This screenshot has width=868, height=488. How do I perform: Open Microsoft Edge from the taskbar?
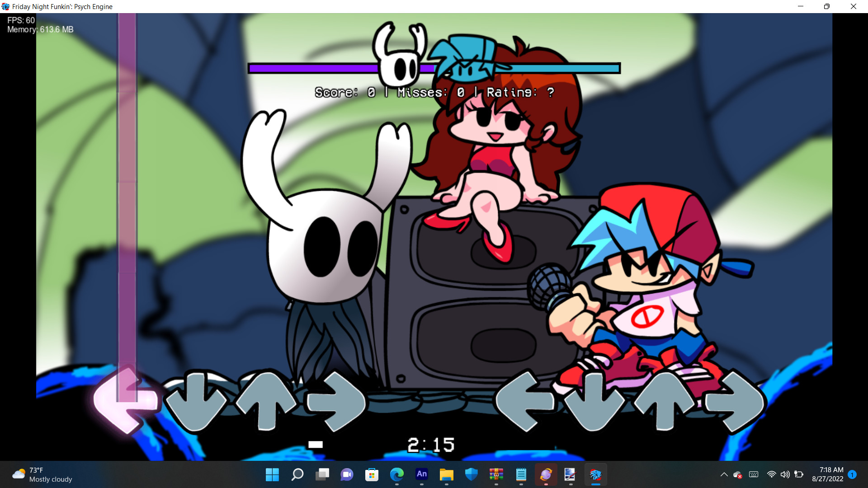[x=397, y=475]
